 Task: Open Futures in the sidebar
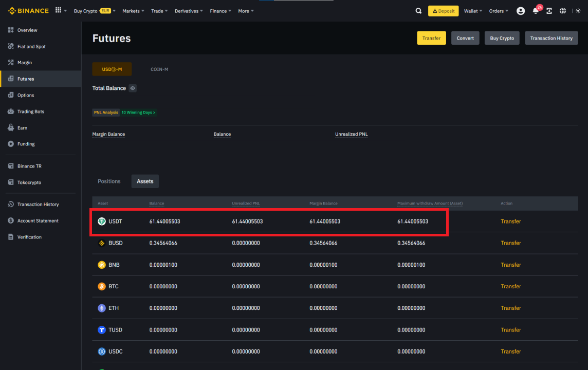(41, 79)
